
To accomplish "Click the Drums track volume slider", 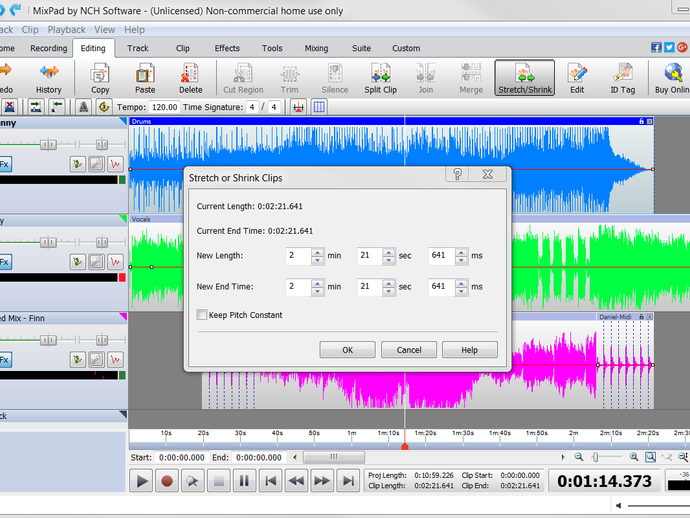I will 47,144.
